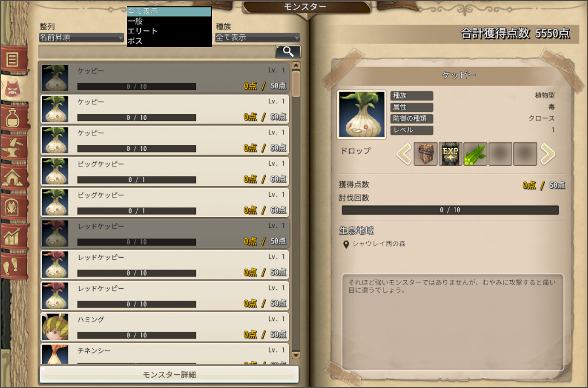Open the rising chart sidebar tab
The height and width of the screenshot is (388, 588).
14,236
